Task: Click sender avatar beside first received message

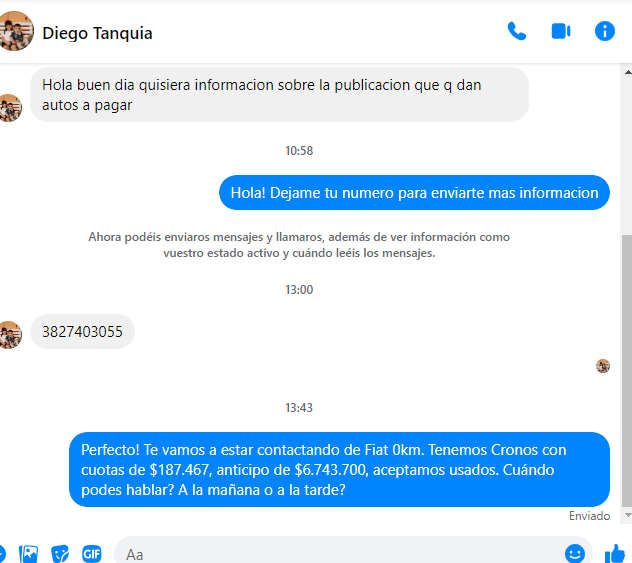Action: 10,108
